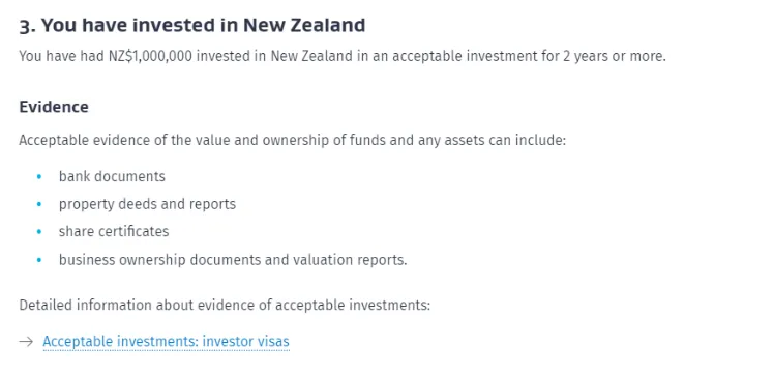Click the '2 years or more' phrase
Viewport: 774px width, 374px height.
tap(614, 56)
